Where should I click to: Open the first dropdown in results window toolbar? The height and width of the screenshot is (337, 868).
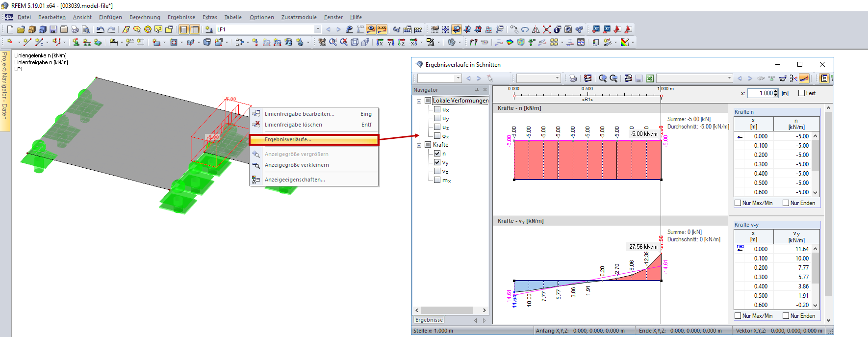pyautogui.click(x=458, y=78)
